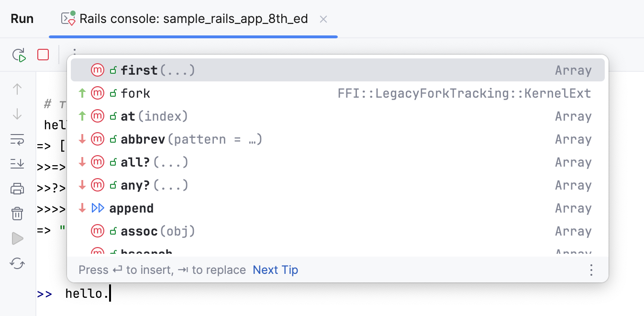The height and width of the screenshot is (316, 644).
Task: Click the console input after hello.
Action: point(109,293)
